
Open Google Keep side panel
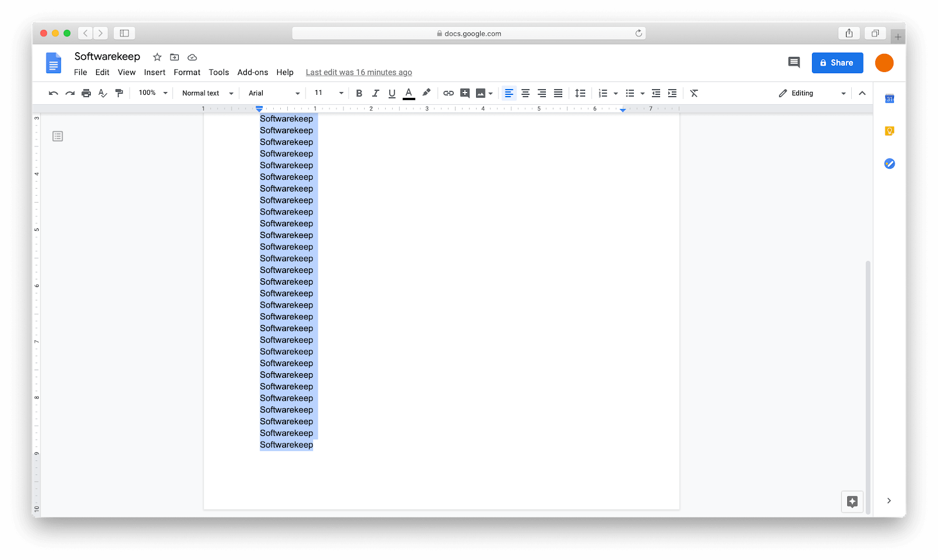point(889,131)
